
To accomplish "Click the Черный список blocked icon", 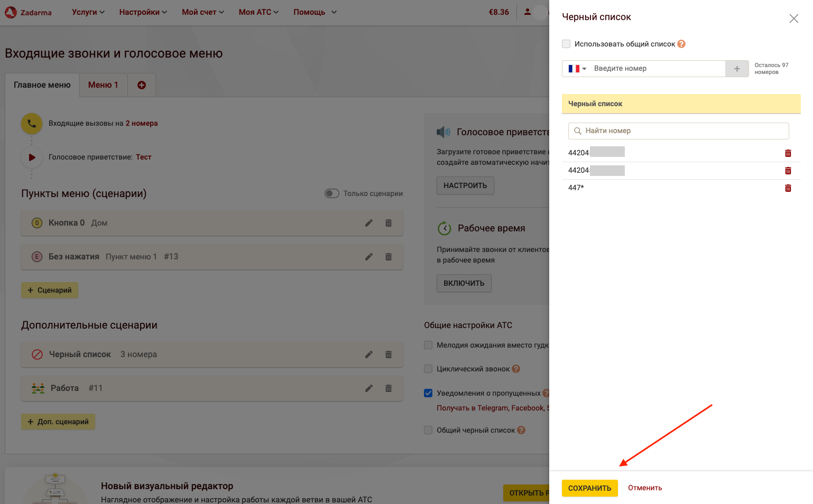I will (x=37, y=354).
